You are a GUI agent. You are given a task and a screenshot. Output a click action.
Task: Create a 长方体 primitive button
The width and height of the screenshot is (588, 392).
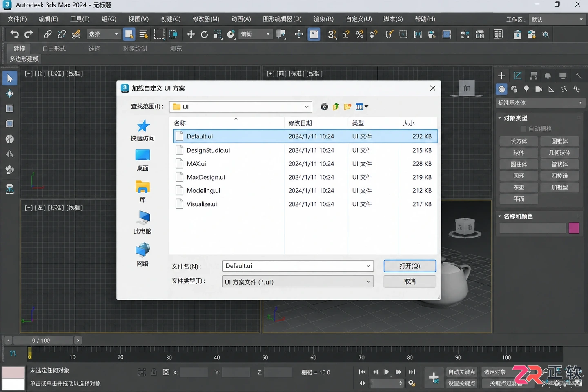point(519,141)
